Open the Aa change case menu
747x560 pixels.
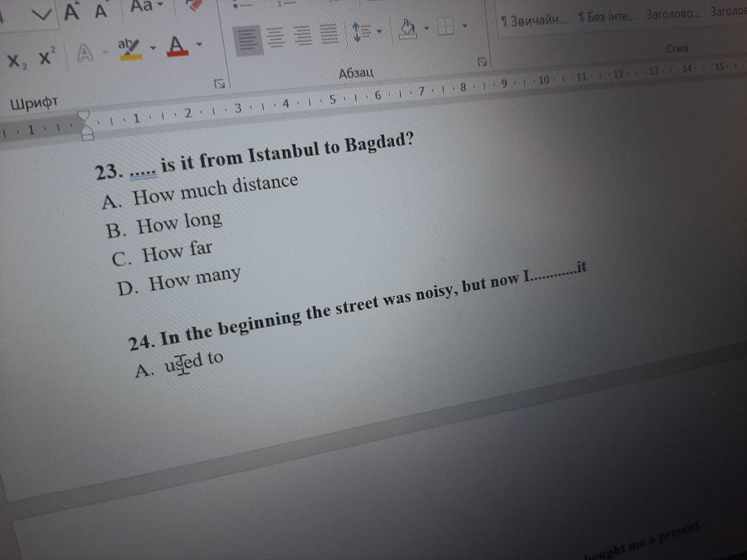pyautogui.click(x=145, y=7)
